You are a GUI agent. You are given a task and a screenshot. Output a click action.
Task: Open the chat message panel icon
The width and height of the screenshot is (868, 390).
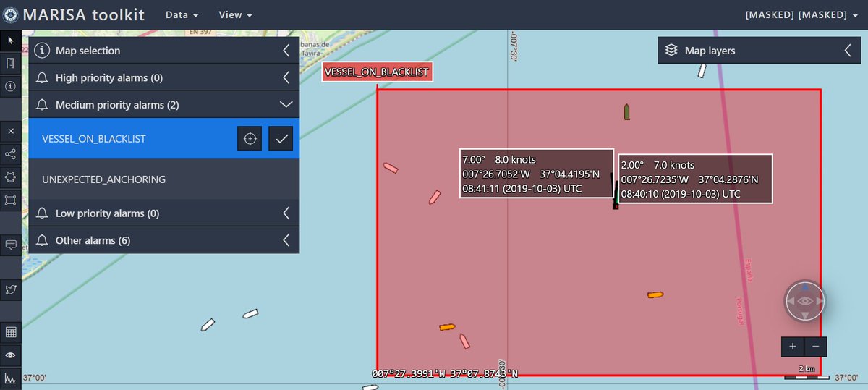point(10,245)
